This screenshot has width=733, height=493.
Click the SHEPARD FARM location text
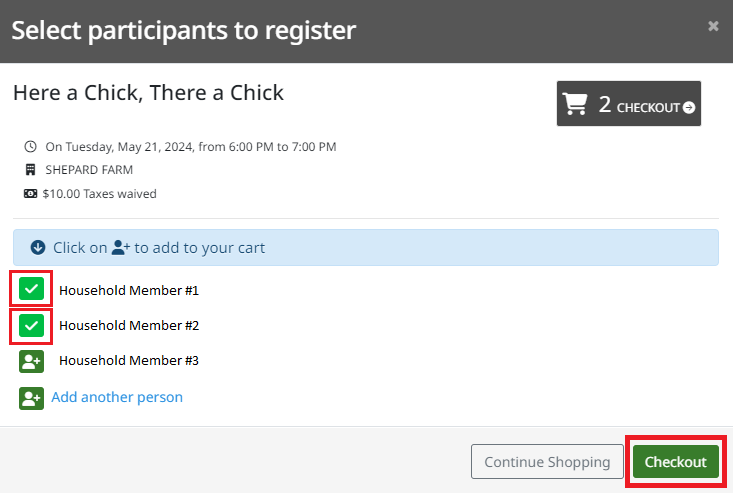(x=89, y=170)
